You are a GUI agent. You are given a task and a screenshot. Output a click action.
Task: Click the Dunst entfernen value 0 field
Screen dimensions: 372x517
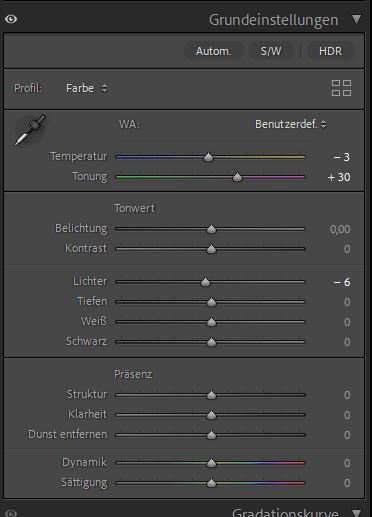click(x=347, y=435)
